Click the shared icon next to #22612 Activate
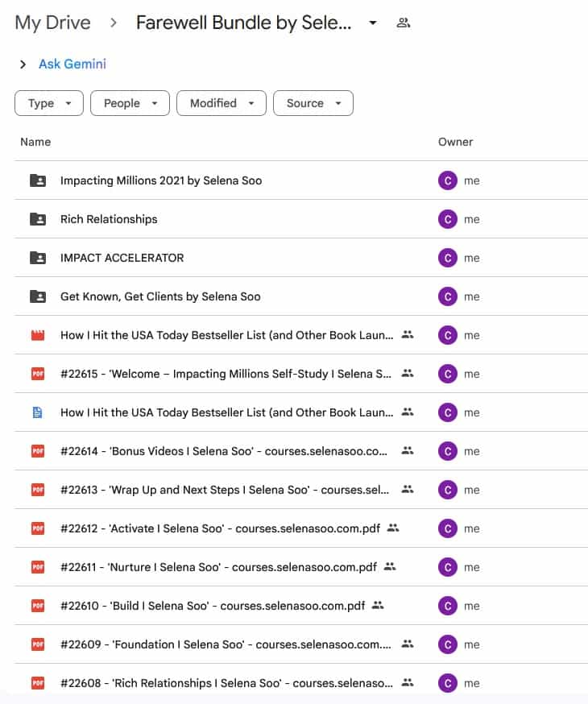Screen dimensions: 588x704 click(393, 528)
